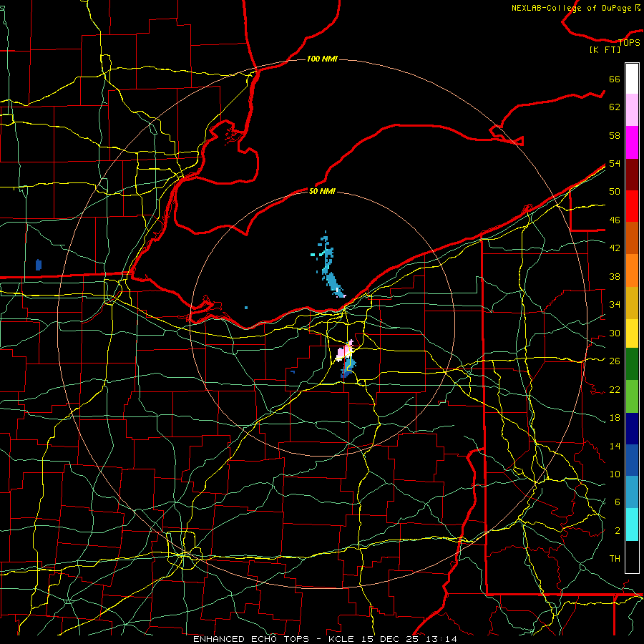Image resolution: width=644 pixels, height=644 pixels.
Task: Click the '[K FT]' units label
Action: [x=605, y=49]
